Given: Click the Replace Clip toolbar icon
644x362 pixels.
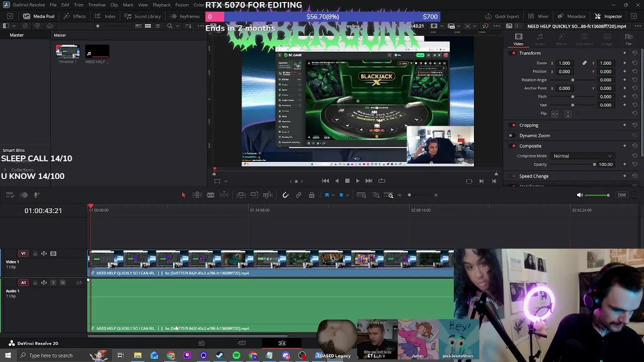Looking at the screenshot, I should (268, 195).
